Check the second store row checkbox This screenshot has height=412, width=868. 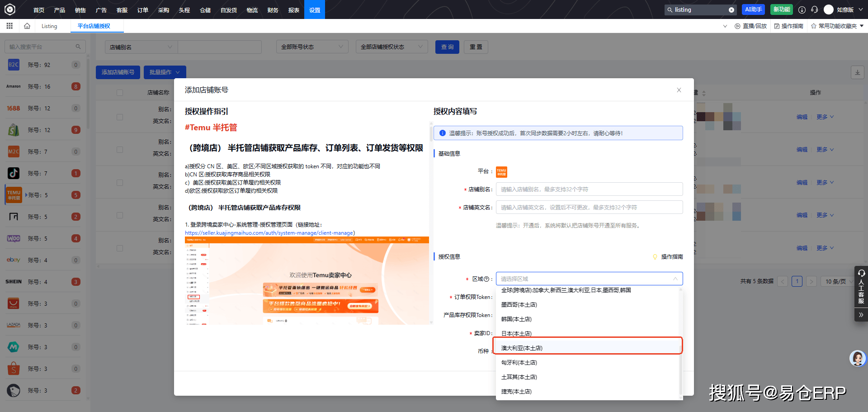coord(120,150)
